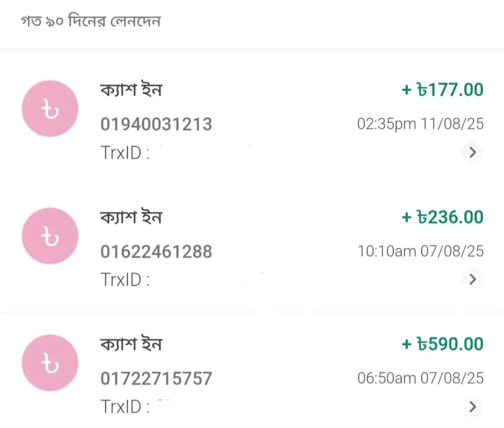Open details chevron for 01722715757 transaction

[x=472, y=407]
